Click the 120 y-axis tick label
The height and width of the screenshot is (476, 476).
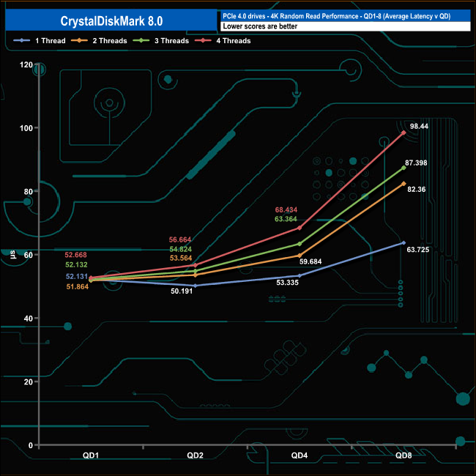26,64
